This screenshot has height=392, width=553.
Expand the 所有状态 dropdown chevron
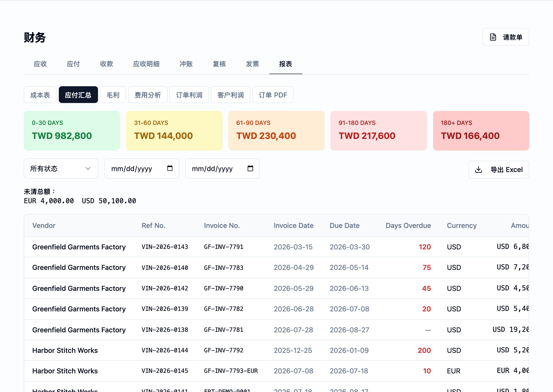88,168
